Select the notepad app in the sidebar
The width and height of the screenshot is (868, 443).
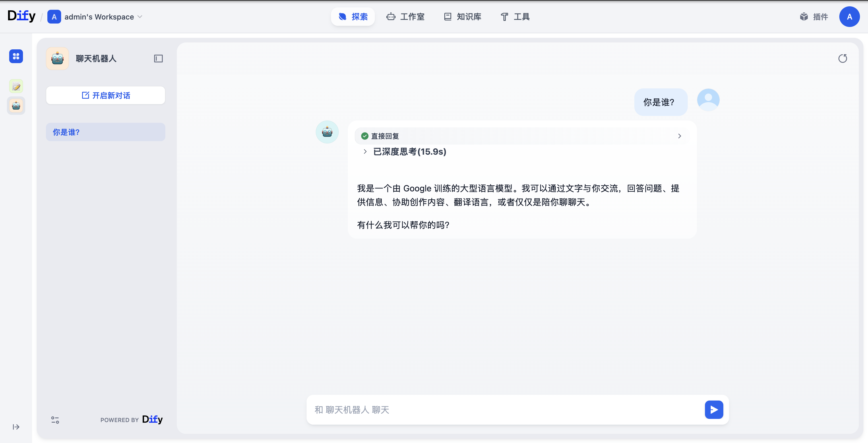16,86
